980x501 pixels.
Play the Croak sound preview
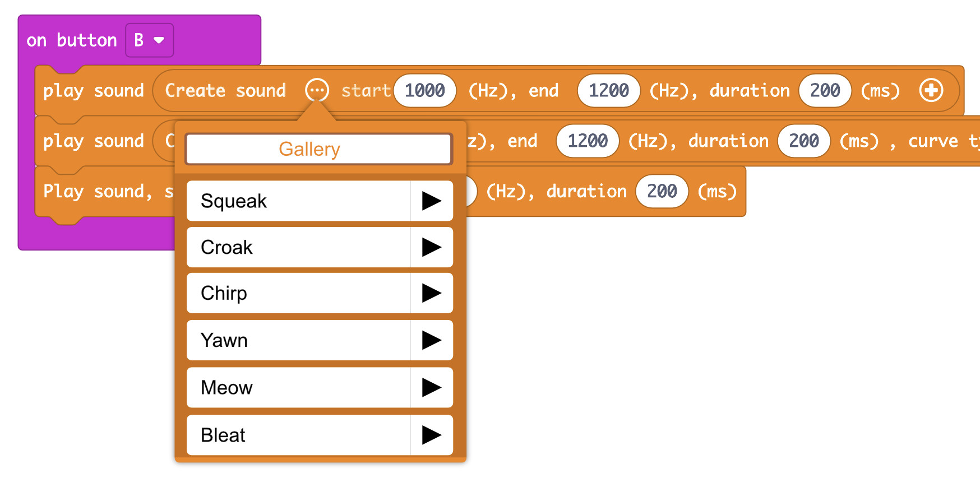pos(432,247)
